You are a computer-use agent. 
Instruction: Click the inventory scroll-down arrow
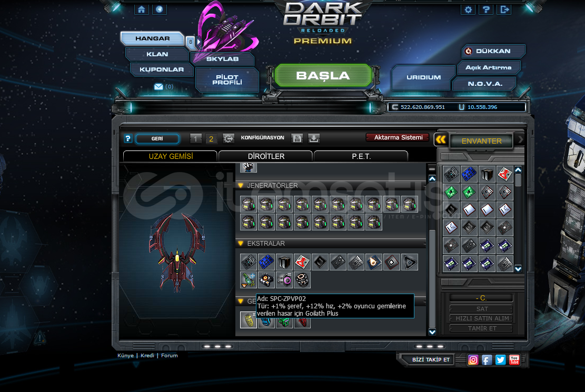(518, 268)
